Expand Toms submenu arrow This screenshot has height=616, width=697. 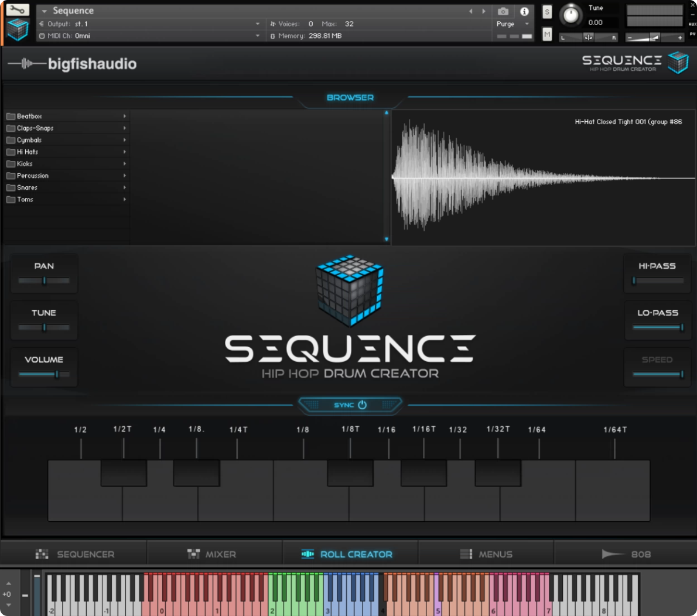coord(124,200)
